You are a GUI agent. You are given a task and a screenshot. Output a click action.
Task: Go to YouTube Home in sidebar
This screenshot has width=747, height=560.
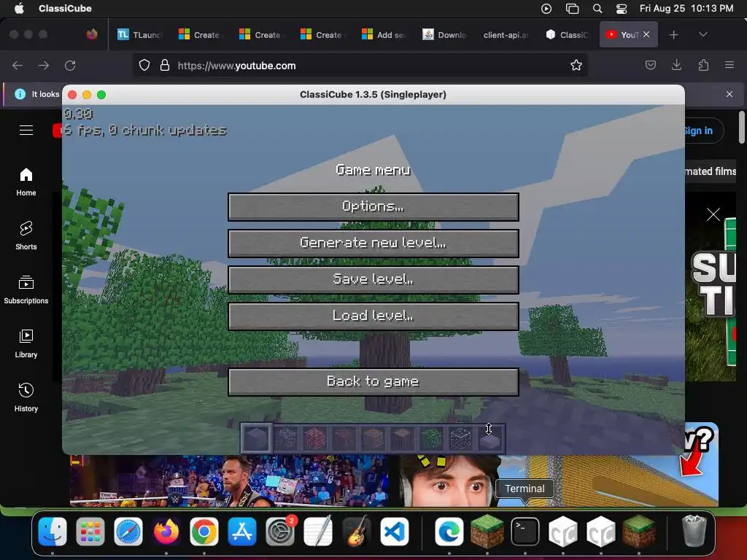point(26,182)
